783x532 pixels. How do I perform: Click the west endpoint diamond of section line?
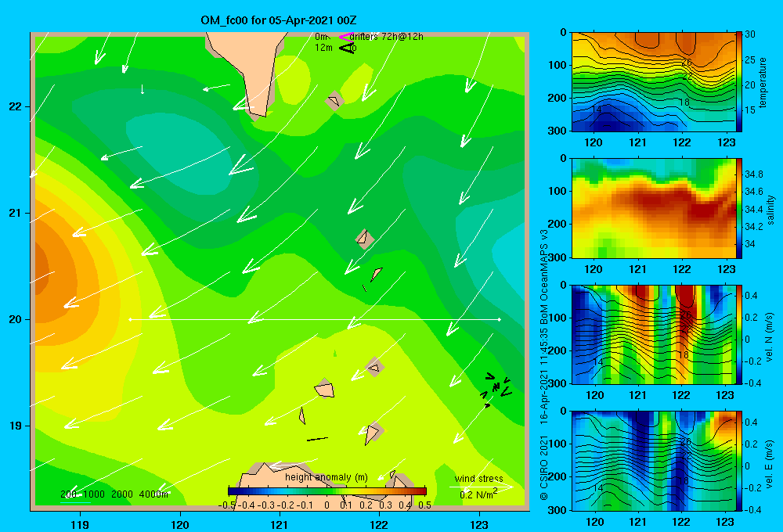point(130,319)
